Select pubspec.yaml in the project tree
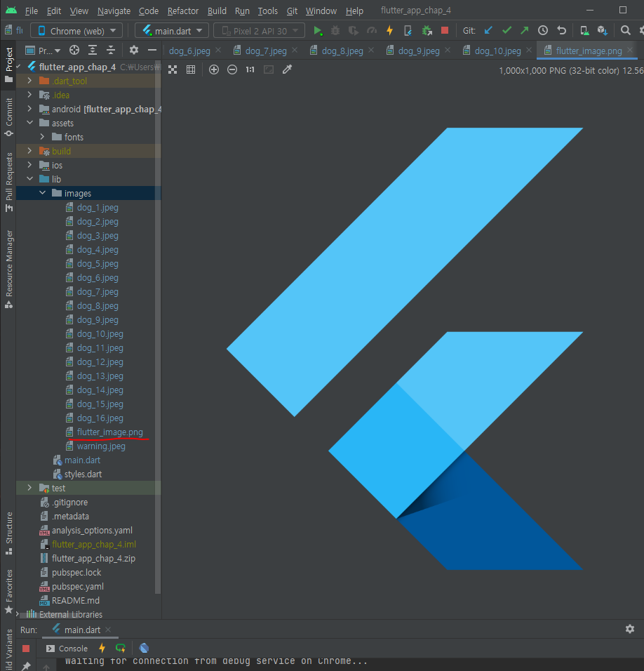Image resolution: width=644 pixels, height=671 pixels. [x=77, y=586]
